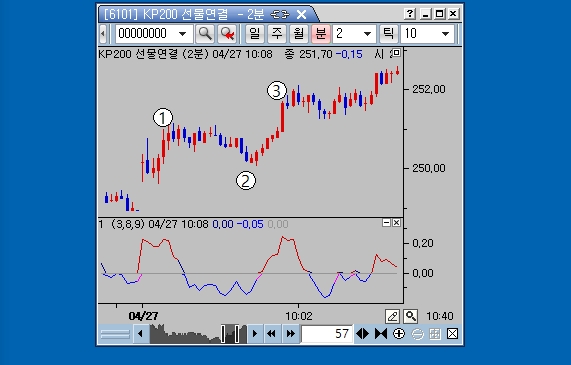Click the bar count field showing 57
571x365 pixels.
tap(327, 334)
